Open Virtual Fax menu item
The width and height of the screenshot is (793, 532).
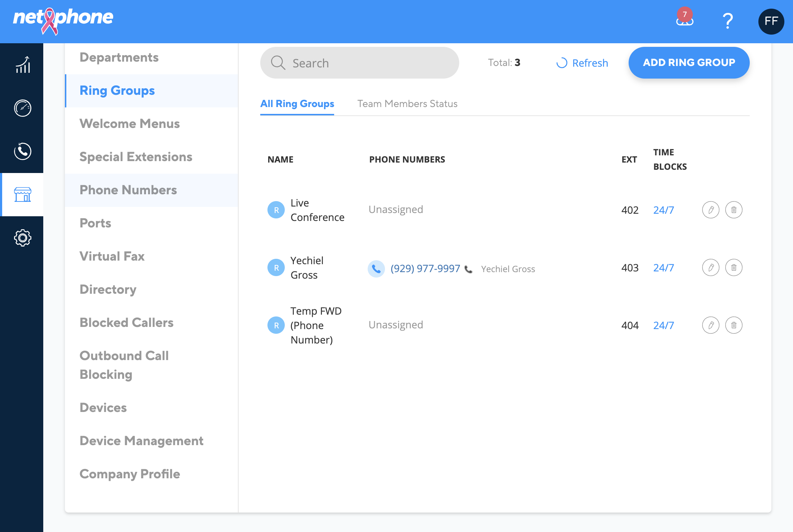(151, 257)
